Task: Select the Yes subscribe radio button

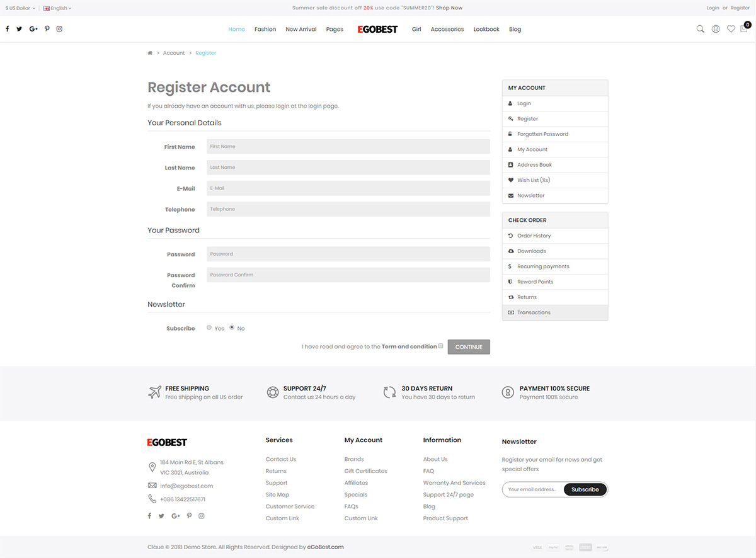Action: click(209, 327)
